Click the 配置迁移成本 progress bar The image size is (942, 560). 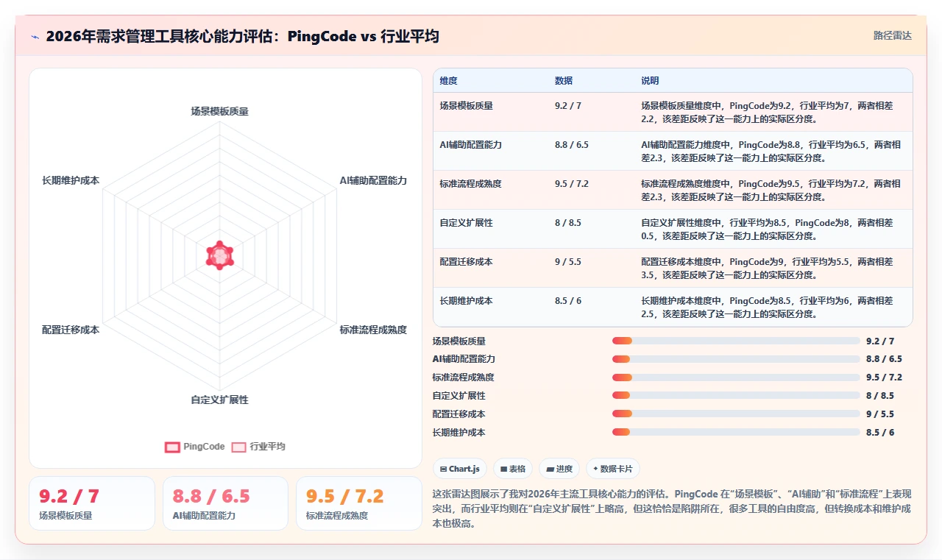click(736, 414)
